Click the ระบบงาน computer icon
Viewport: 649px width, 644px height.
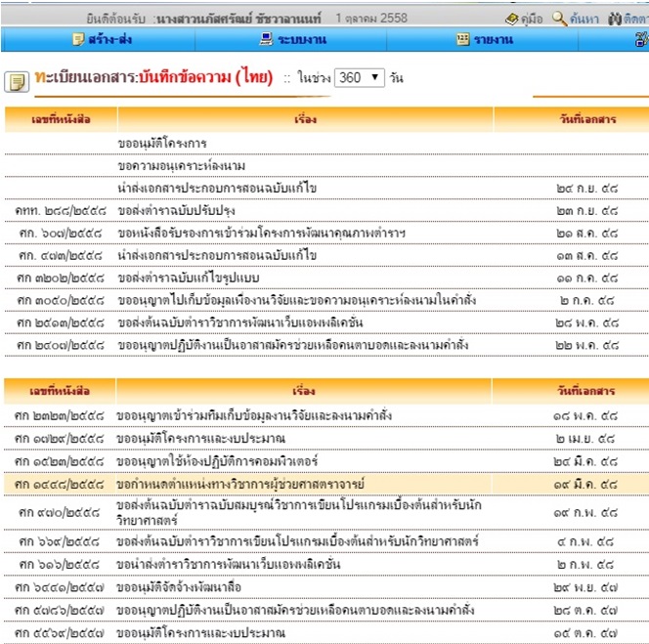tap(265, 39)
